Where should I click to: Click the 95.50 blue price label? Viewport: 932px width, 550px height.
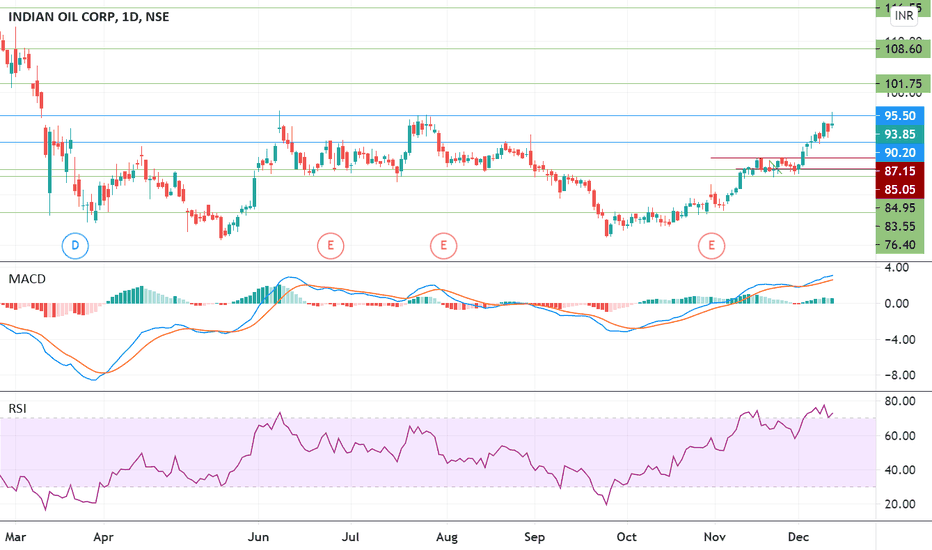click(x=900, y=116)
